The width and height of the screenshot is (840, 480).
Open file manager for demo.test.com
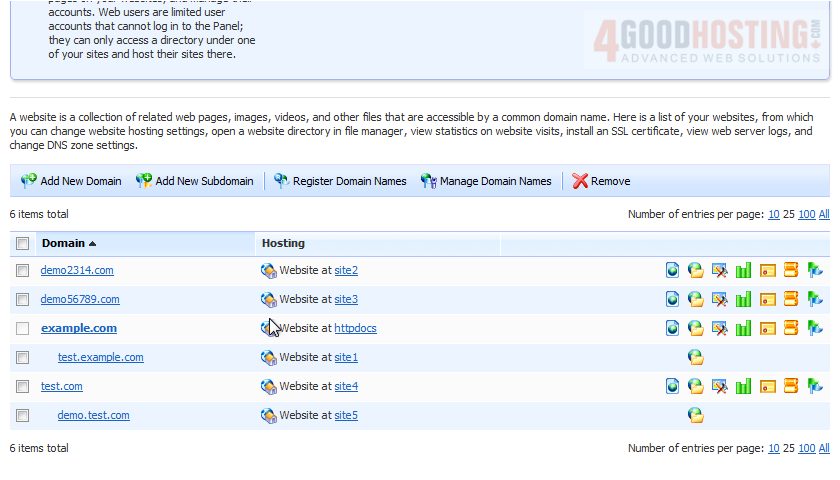(x=695, y=415)
